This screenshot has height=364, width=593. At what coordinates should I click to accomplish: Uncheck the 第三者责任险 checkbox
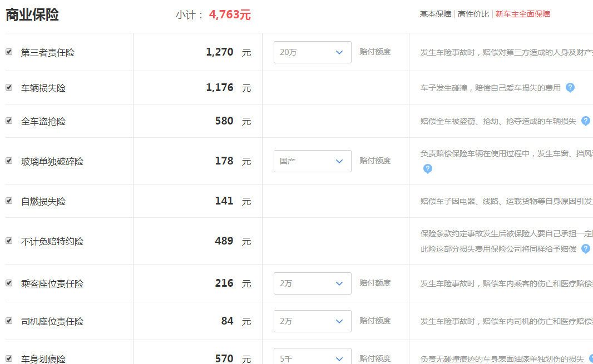[9, 52]
